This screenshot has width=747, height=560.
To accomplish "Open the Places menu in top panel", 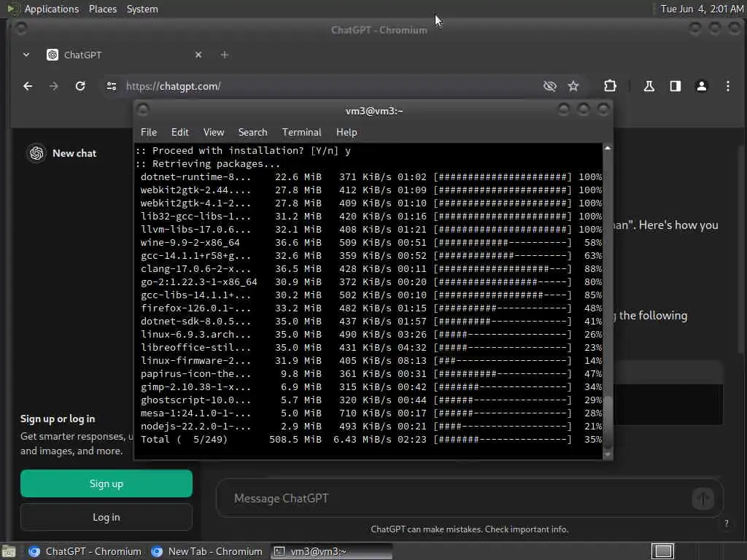I will pyautogui.click(x=102, y=9).
